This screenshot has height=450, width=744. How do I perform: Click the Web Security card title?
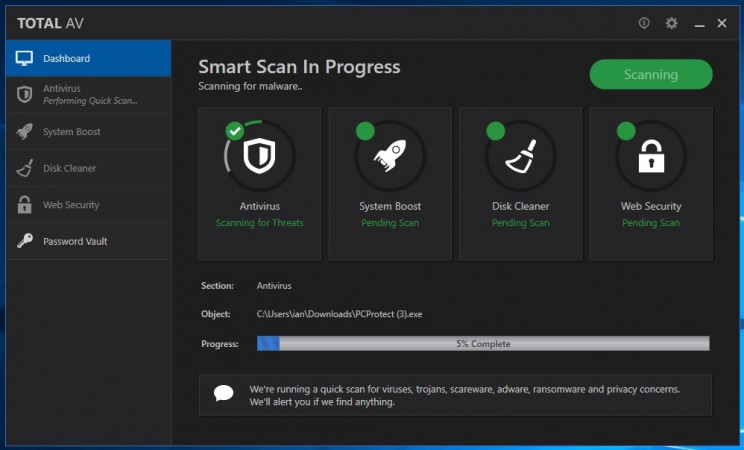coord(651,206)
